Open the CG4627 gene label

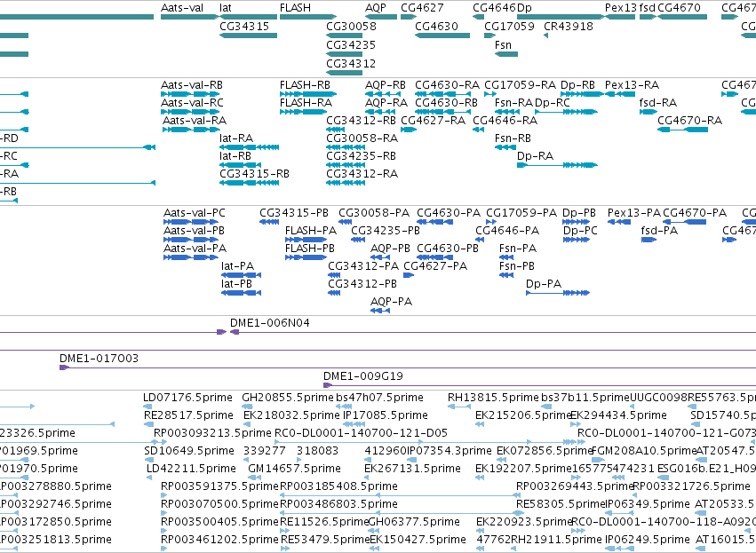pos(422,8)
